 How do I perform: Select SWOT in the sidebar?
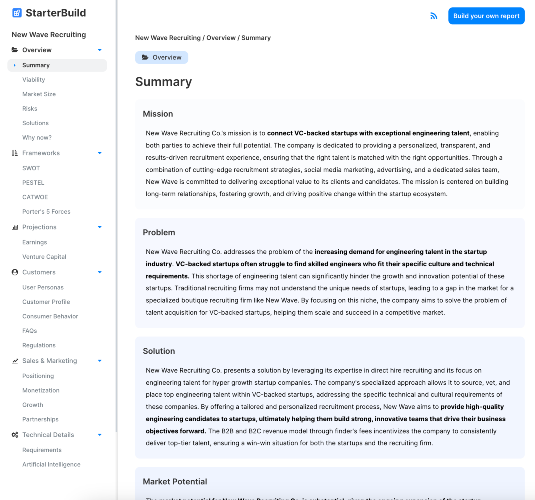point(31,168)
